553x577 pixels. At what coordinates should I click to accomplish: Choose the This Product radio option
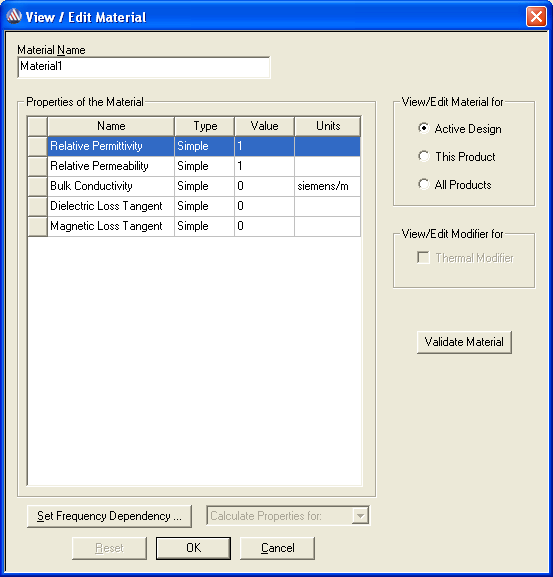pyautogui.click(x=423, y=156)
